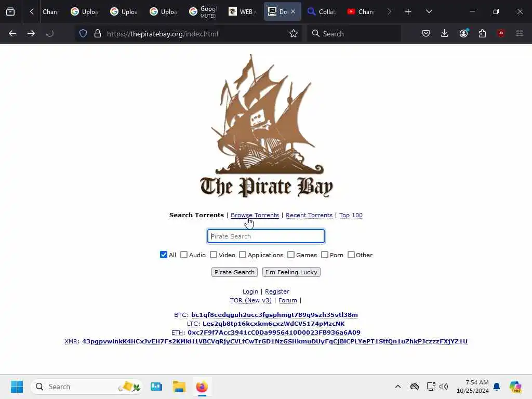Focus the Pirate Search text field
Image resolution: width=532 pixels, height=399 pixels.
coord(266,236)
